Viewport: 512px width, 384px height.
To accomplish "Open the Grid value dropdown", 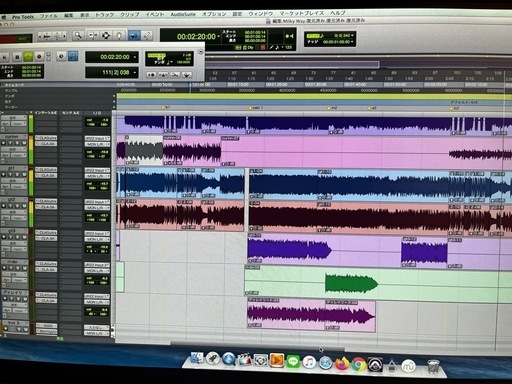I will [x=352, y=35].
